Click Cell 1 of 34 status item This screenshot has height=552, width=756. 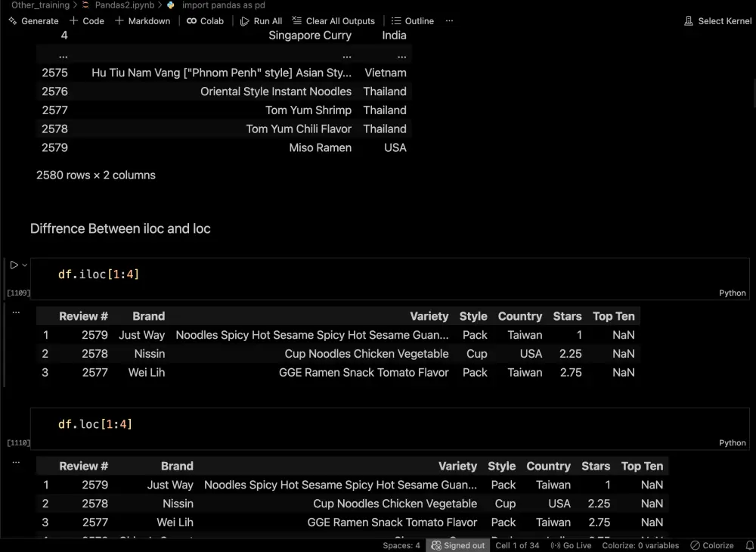pyautogui.click(x=517, y=545)
